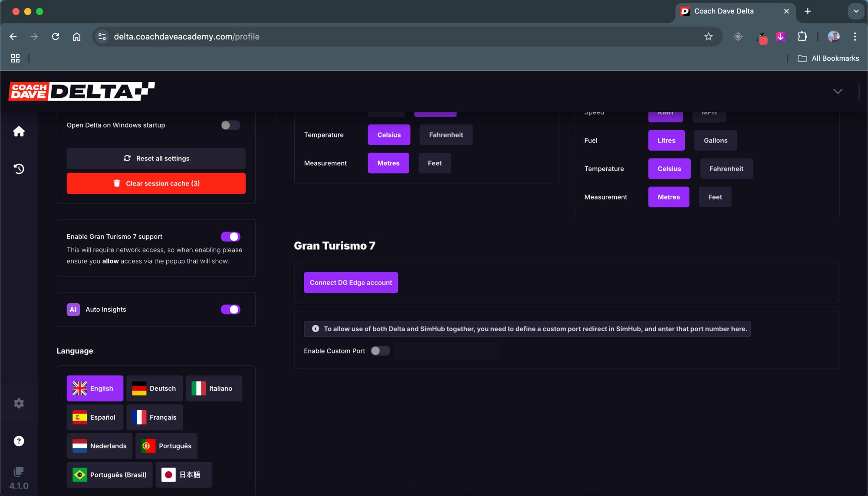This screenshot has width=868, height=496.
Task: Click the browser back arrow
Action: pos(13,36)
